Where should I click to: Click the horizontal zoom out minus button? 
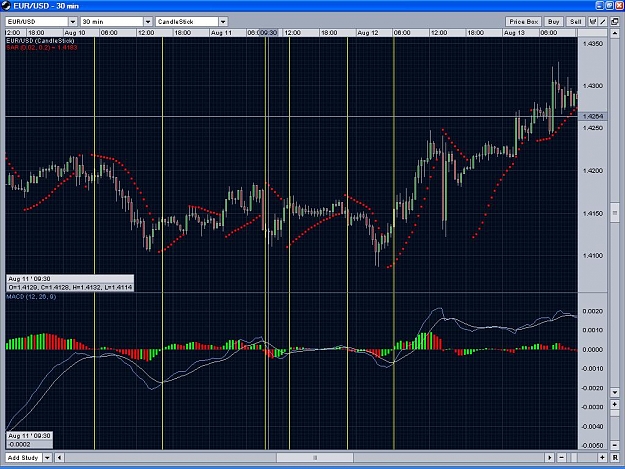point(561,457)
